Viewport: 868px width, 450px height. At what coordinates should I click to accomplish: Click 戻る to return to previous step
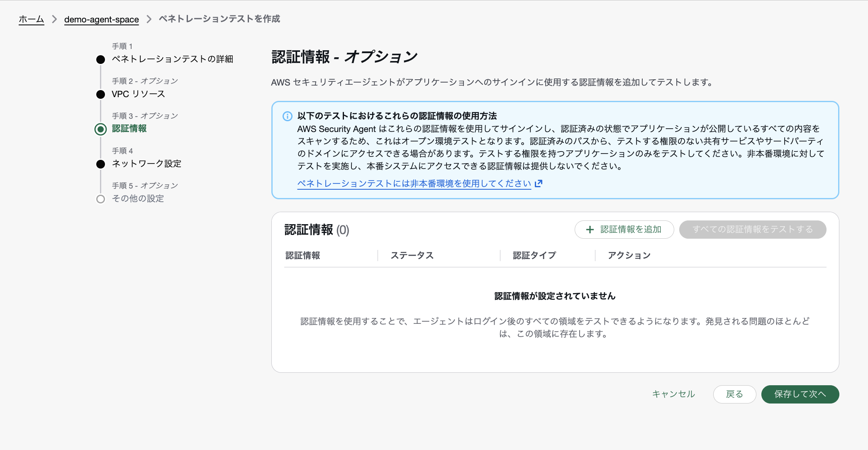point(734,394)
